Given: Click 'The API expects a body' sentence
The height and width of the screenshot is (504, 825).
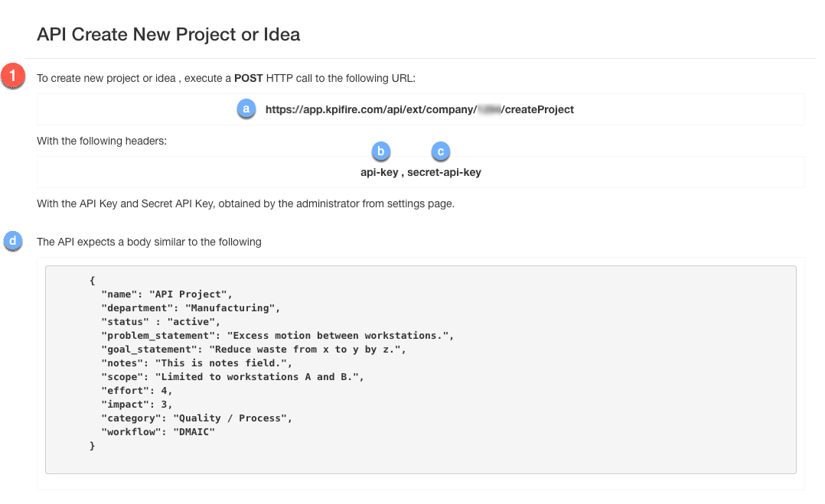Looking at the screenshot, I should 149,242.
